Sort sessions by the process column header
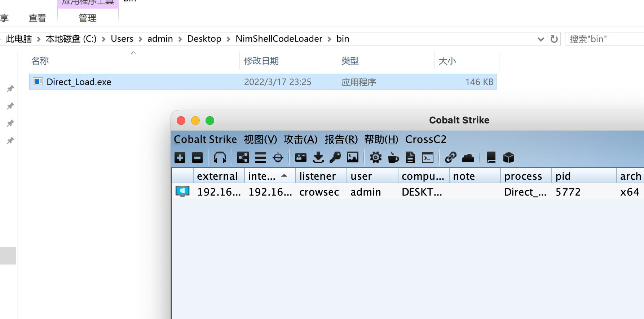This screenshot has height=319, width=644. [526, 176]
